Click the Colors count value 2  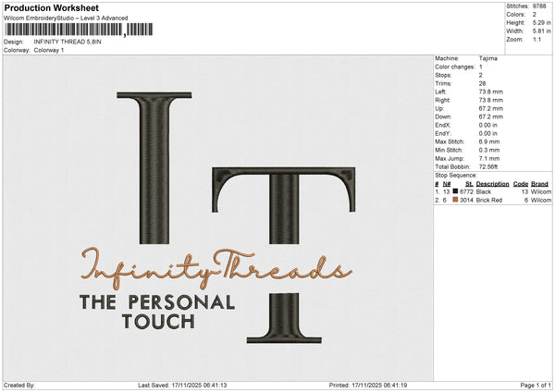(x=535, y=15)
